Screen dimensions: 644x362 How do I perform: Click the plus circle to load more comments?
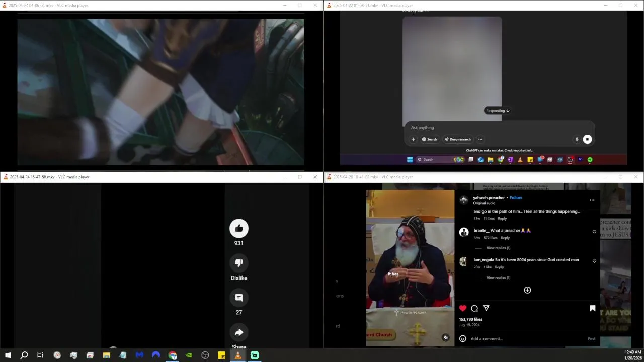(x=527, y=290)
